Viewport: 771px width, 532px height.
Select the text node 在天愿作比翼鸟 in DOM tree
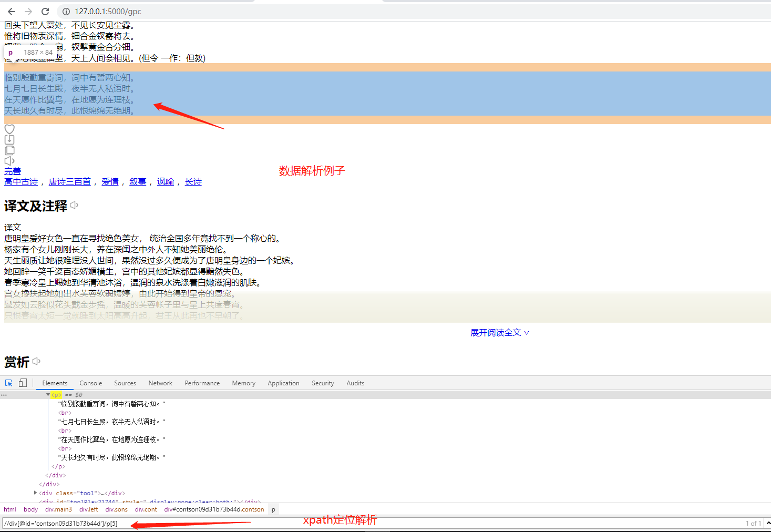111,439
